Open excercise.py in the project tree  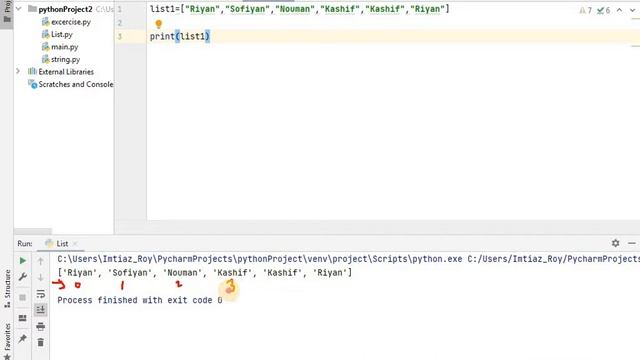tap(66, 22)
